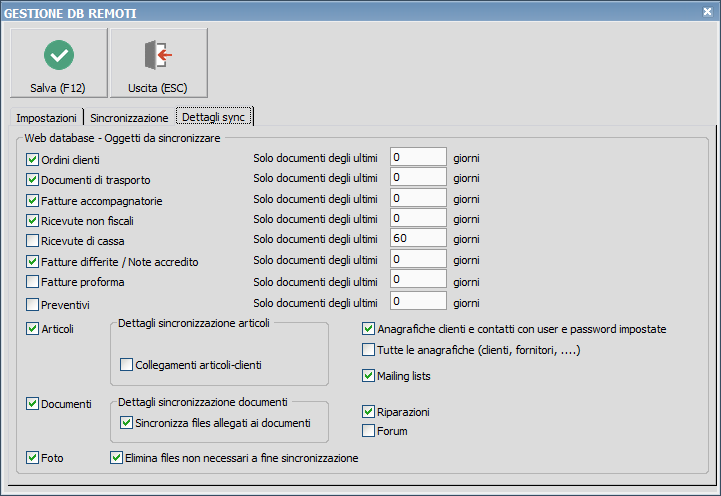721x496 pixels.
Task: Toggle Elimina files non necessari checkbox
Action: pos(116,458)
